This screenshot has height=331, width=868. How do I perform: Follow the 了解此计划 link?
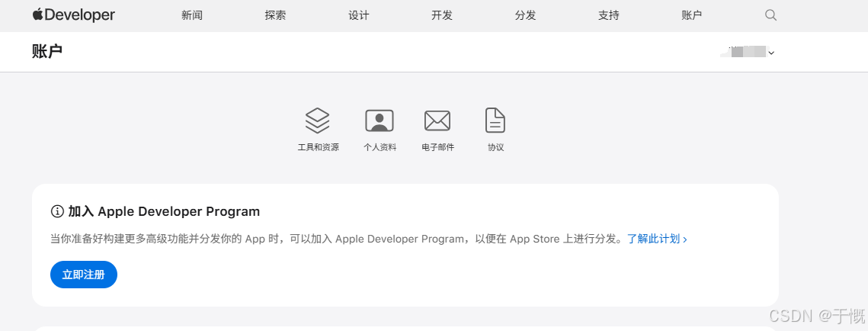657,239
